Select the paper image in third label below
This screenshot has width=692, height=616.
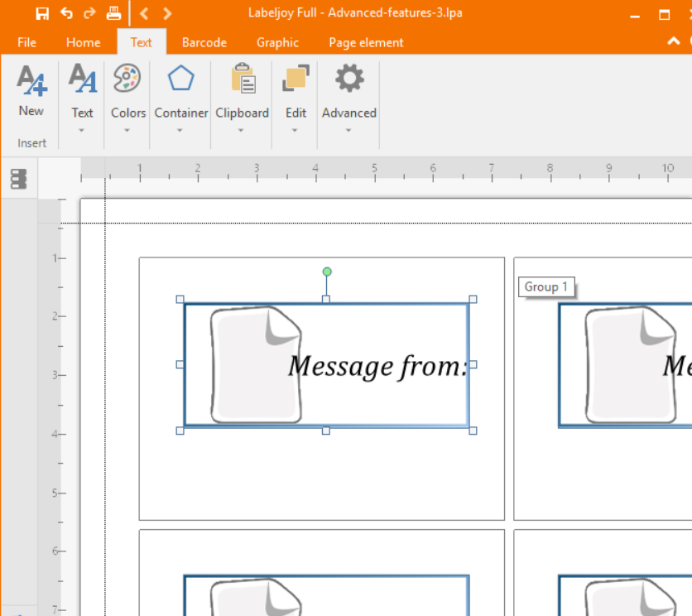point(256,597)
